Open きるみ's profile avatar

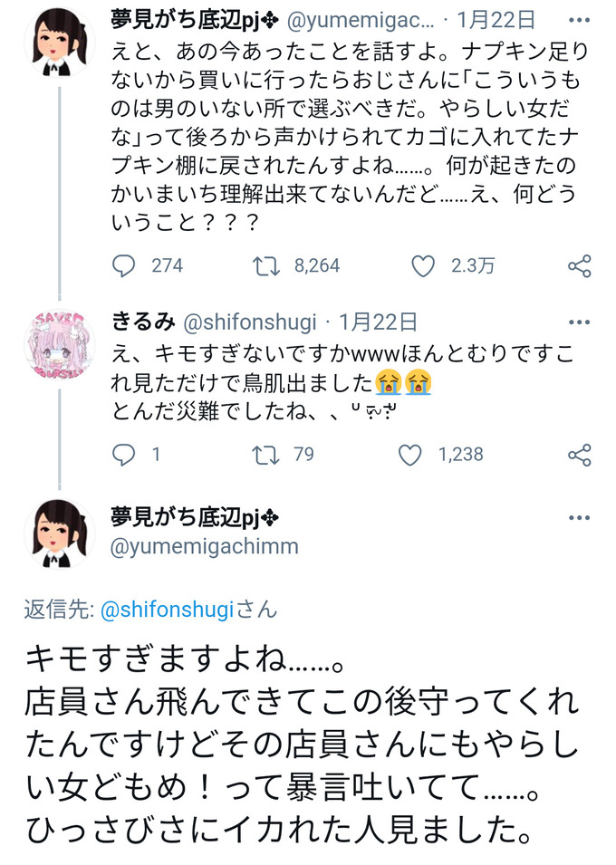[x=59, y=344]
